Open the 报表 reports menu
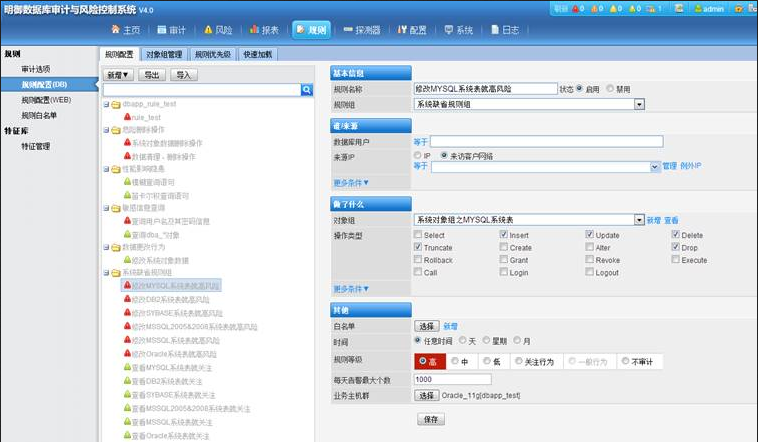The width and height of the screenshot is (758, 442). click(264, 30)
